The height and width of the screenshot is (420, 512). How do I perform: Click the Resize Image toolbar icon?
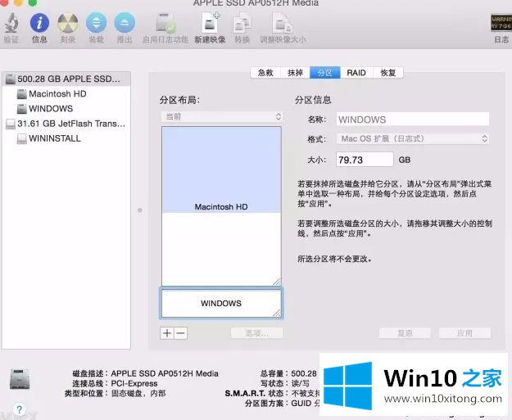point(283,23)
